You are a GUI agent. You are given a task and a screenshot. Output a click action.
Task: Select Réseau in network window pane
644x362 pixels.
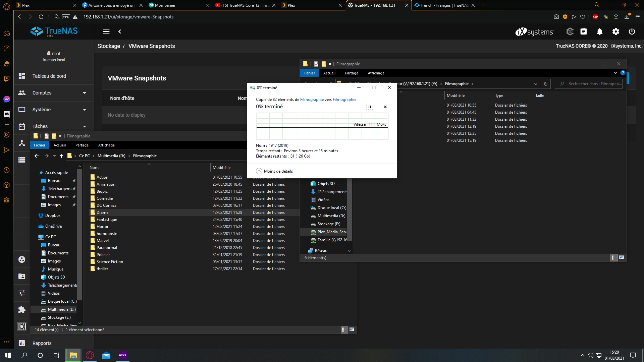pos(321,251)
